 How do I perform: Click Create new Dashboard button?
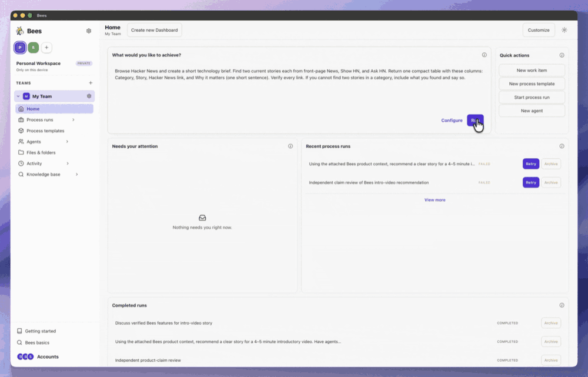[x=155, y=30]
